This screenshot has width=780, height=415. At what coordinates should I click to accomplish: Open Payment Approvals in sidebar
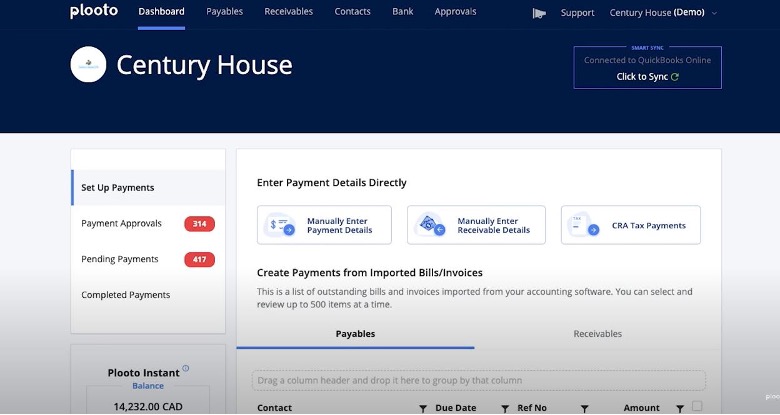[x=121, y=223]
